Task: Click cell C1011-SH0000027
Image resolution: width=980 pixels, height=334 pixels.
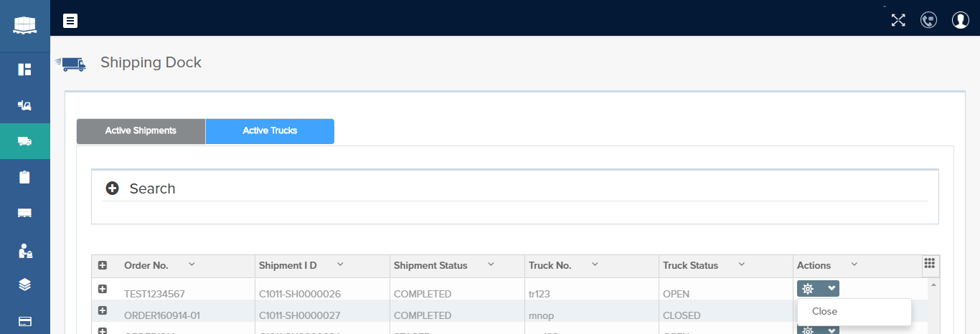Action: [x=300, y=315]
